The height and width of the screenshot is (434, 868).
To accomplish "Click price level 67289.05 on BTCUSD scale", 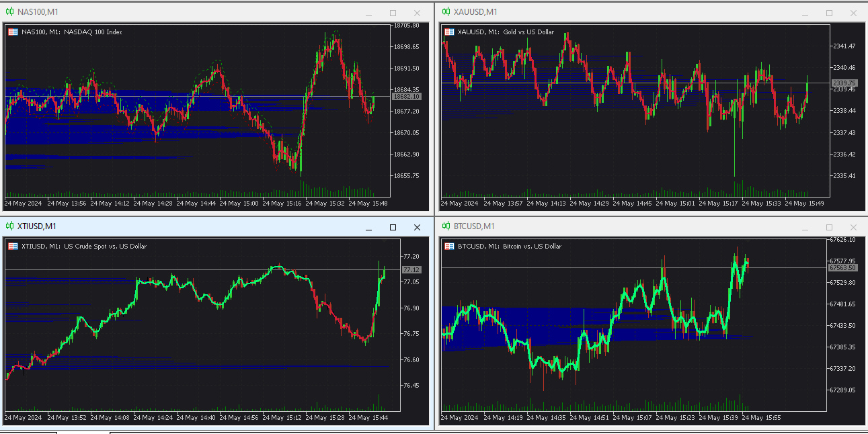I will tap(842, 390).
